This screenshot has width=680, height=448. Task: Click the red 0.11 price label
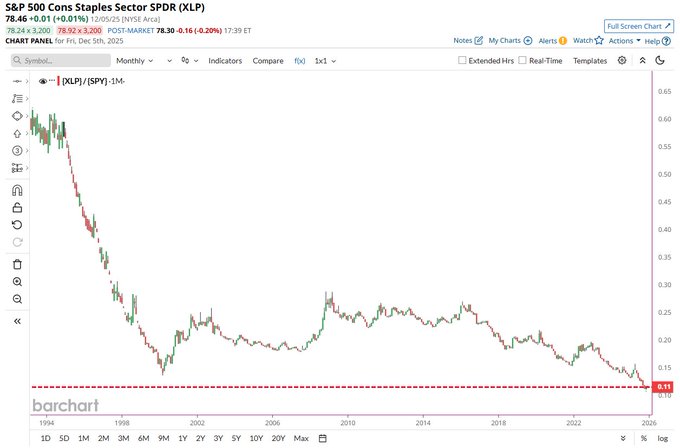point(663,386)
